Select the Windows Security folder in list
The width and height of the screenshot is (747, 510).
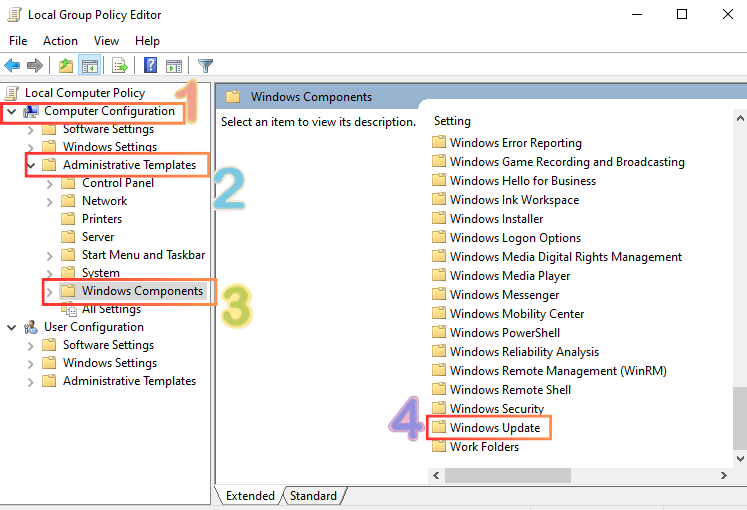pos(496,409)
